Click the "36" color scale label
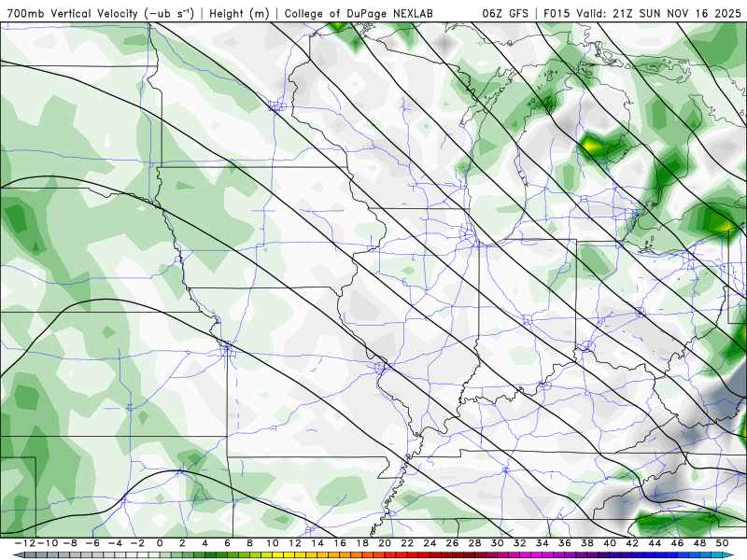The width and height of the screenshot is (747, 560). click(x=565, y=543)
